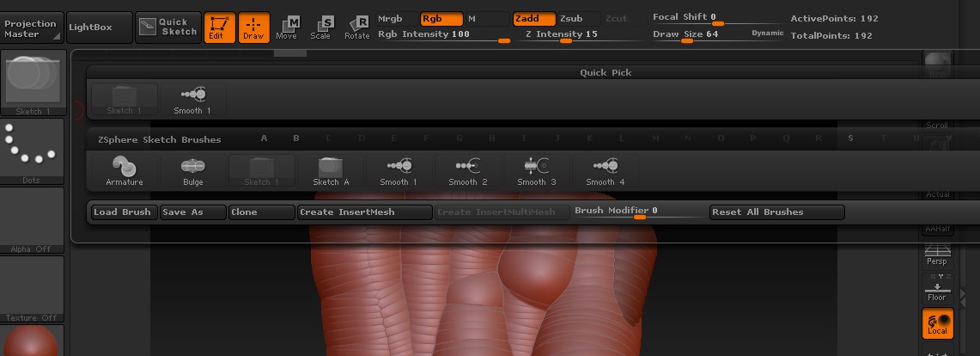Screen dimensions: 980x356
Task: Select the Bulge brush
Action: [193, 171]
